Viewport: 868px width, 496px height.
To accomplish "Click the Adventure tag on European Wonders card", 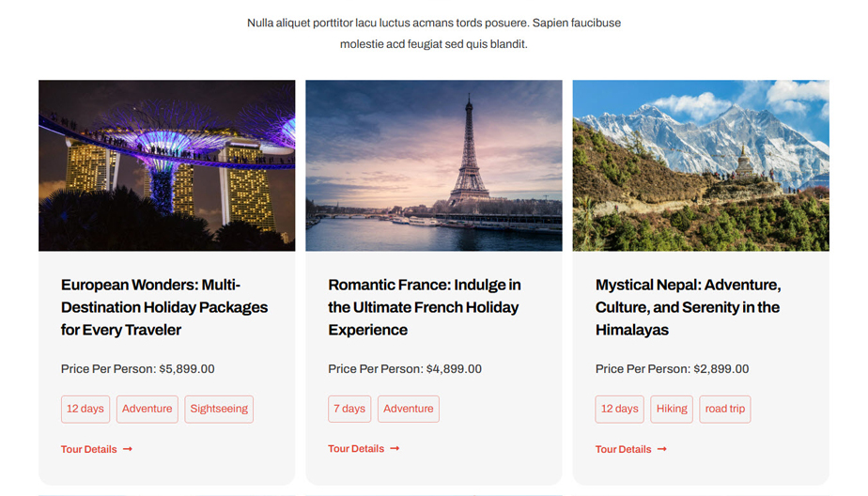I will click(x=147, y=409).
